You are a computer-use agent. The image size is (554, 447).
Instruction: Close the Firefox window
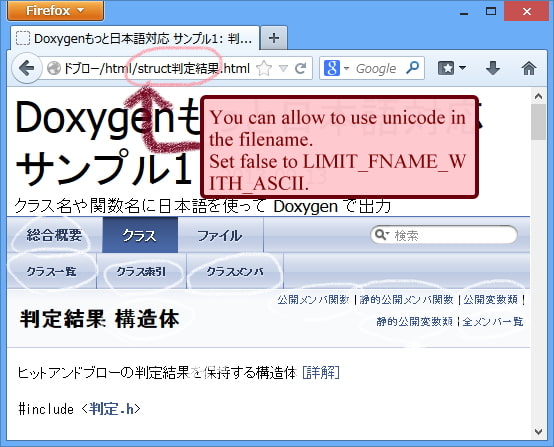[x=526, y=11]
